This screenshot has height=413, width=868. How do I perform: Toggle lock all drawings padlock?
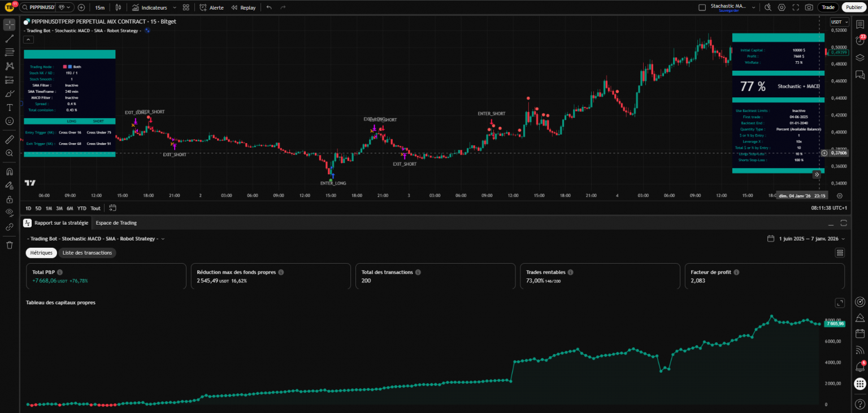[10, 199]
